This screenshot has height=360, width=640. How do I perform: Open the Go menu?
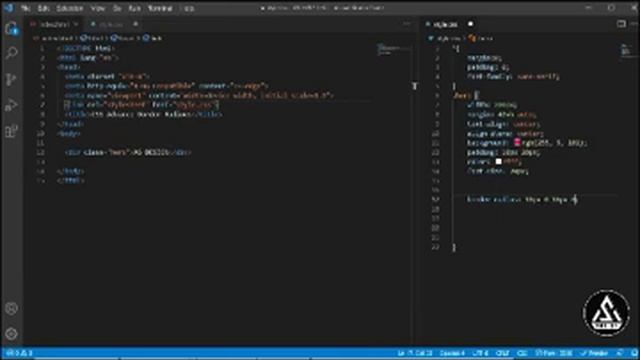pyautogui.click(x=117, y=8)
